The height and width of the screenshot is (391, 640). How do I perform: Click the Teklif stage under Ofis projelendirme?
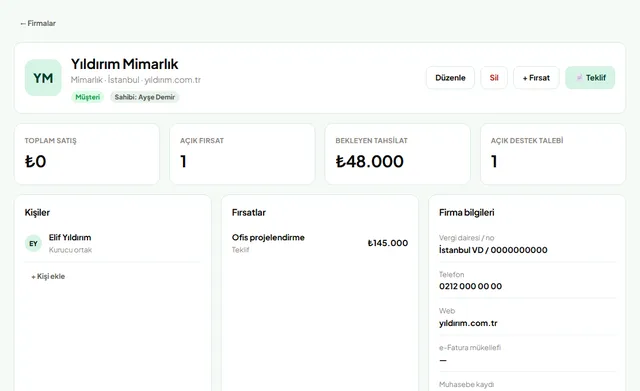(240, 250)
